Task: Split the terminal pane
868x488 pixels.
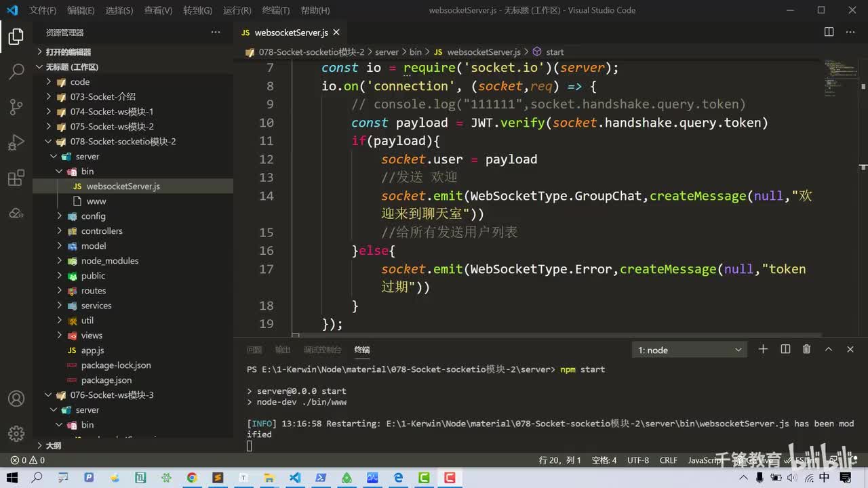Action: click(x=785, y=349)
